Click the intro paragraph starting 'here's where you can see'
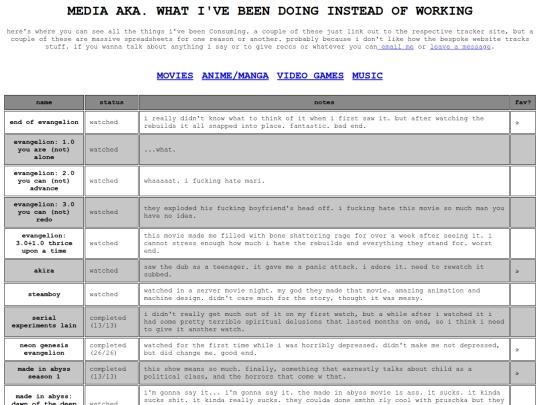Screen dimensions: 540x405 click(270, 39)
